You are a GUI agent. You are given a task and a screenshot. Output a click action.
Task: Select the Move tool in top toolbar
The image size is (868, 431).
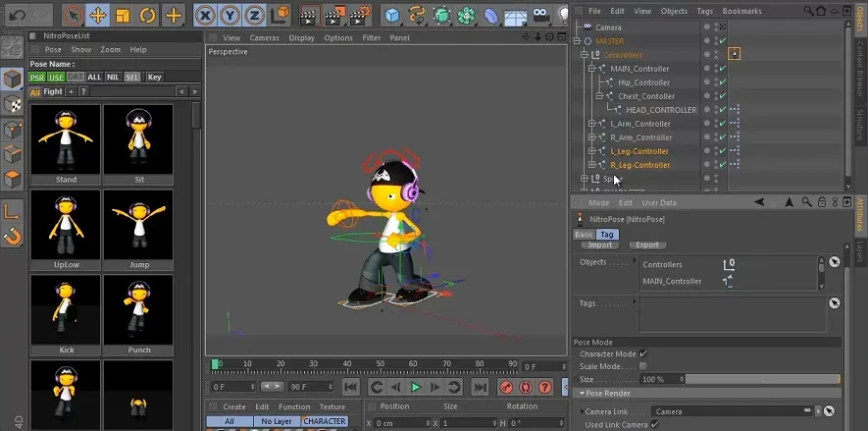98,15
